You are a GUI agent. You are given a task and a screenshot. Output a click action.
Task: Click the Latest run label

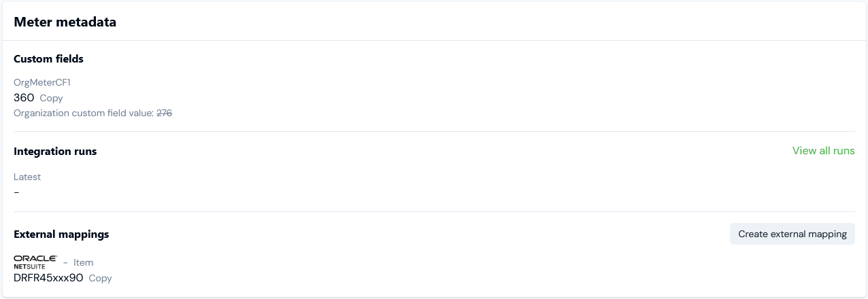coord(27,177)
